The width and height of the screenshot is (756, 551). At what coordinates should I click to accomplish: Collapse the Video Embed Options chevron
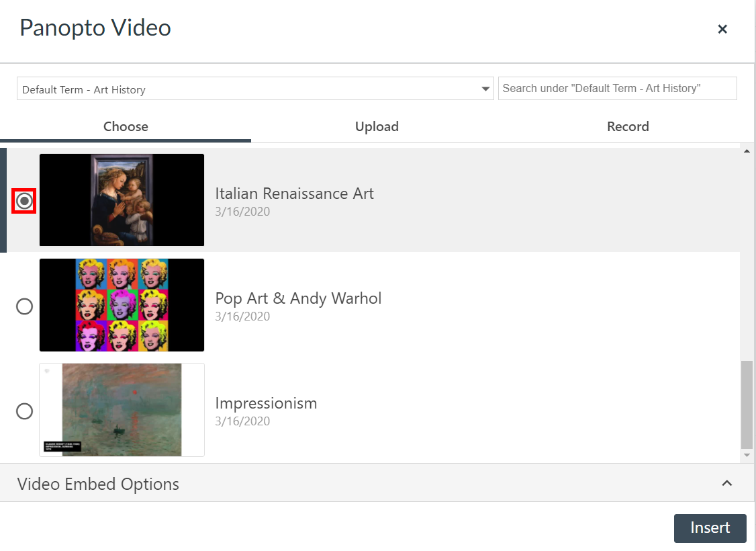click(x=726, y=483)
